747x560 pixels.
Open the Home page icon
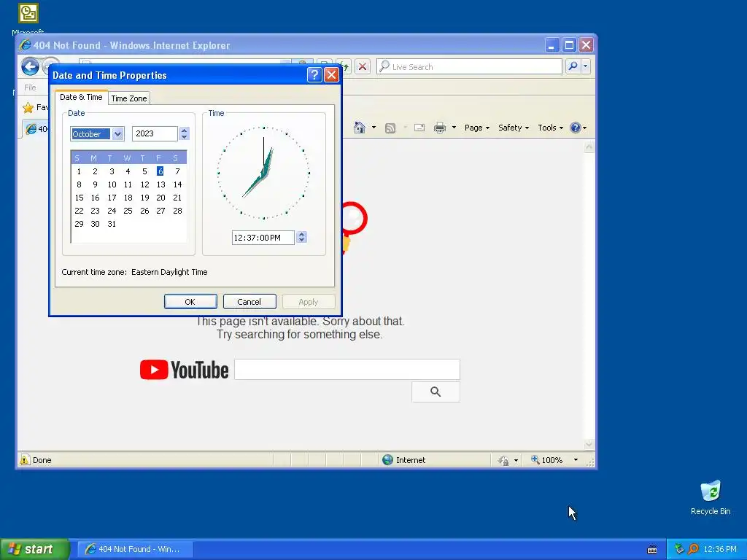pyautogui.click(x=360, y=128)
